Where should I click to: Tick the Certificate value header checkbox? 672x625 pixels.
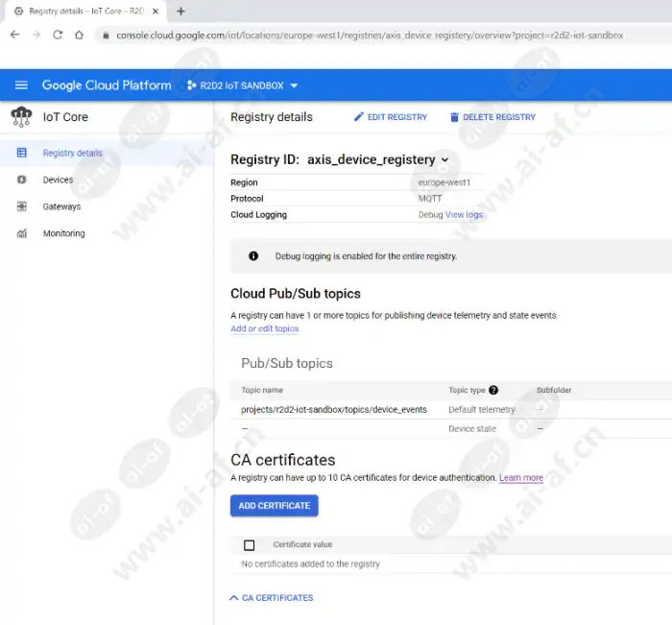coord(249,545)
